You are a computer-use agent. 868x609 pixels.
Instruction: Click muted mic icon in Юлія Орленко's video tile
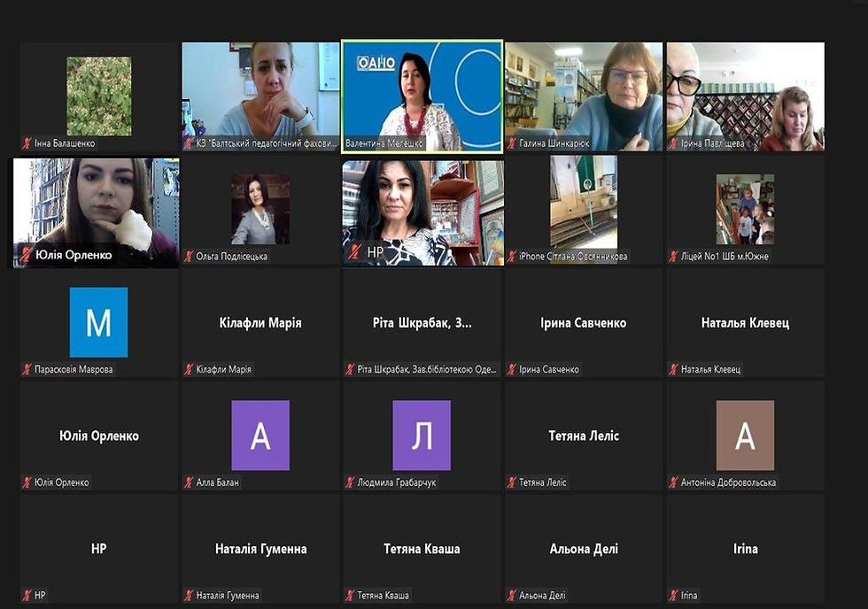tap(26, 254)
